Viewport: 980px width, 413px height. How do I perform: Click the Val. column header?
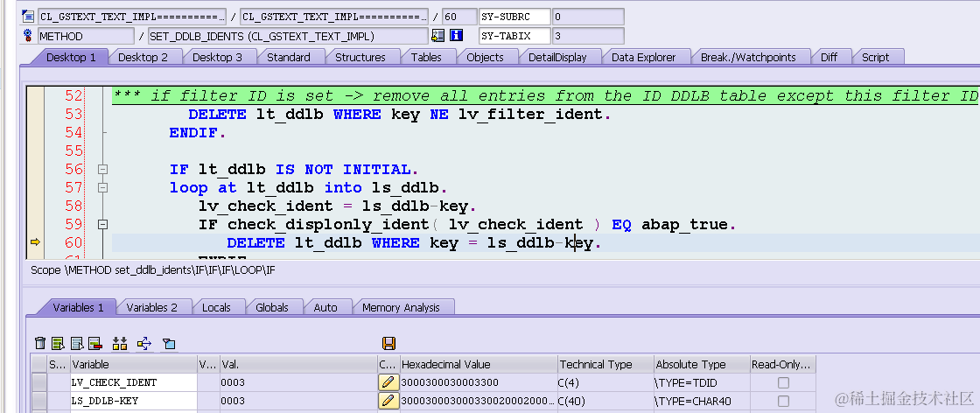click(297, 364)
